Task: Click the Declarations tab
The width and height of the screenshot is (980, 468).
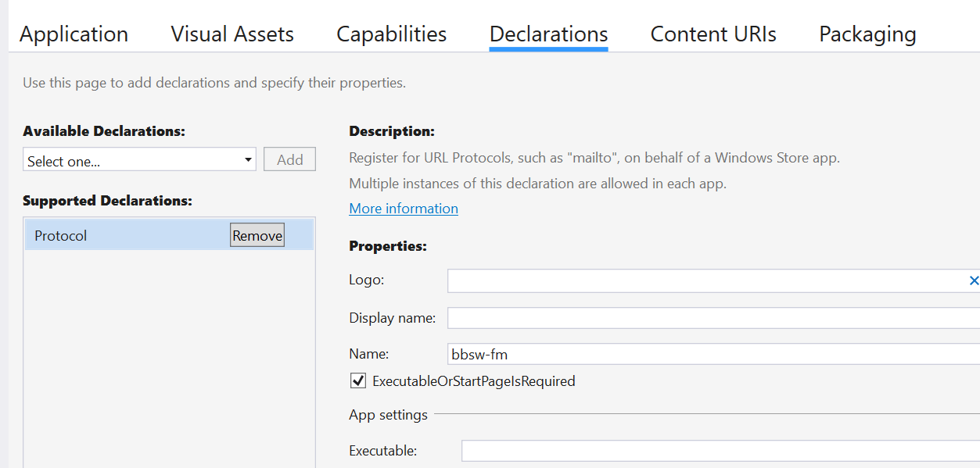Action: tap(548, 34)
